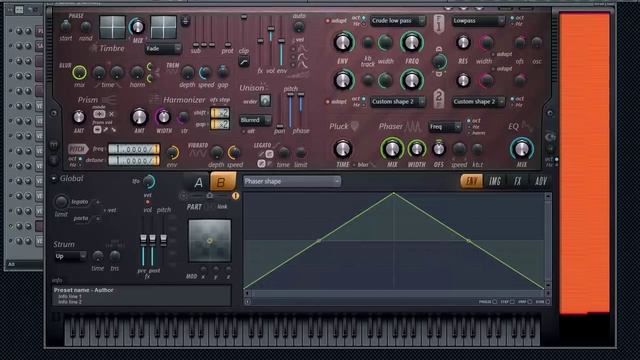Open the IMG tab

[x=495, y=181]
